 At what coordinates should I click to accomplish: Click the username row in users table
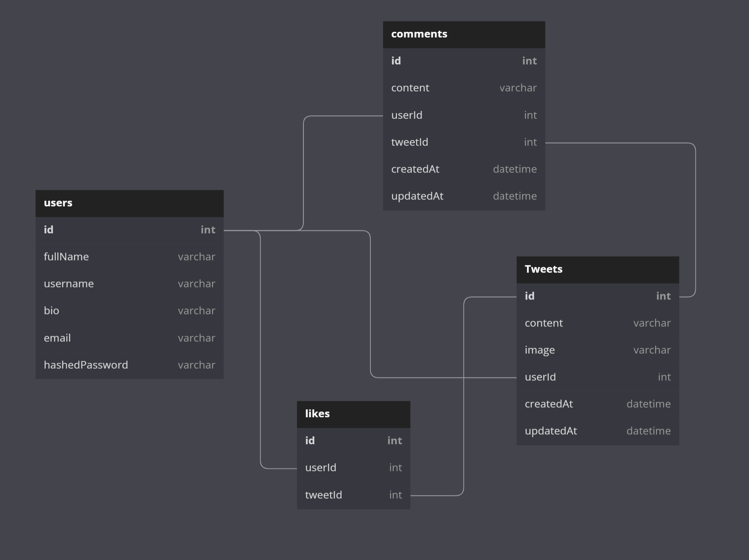[x=130, y=284]
